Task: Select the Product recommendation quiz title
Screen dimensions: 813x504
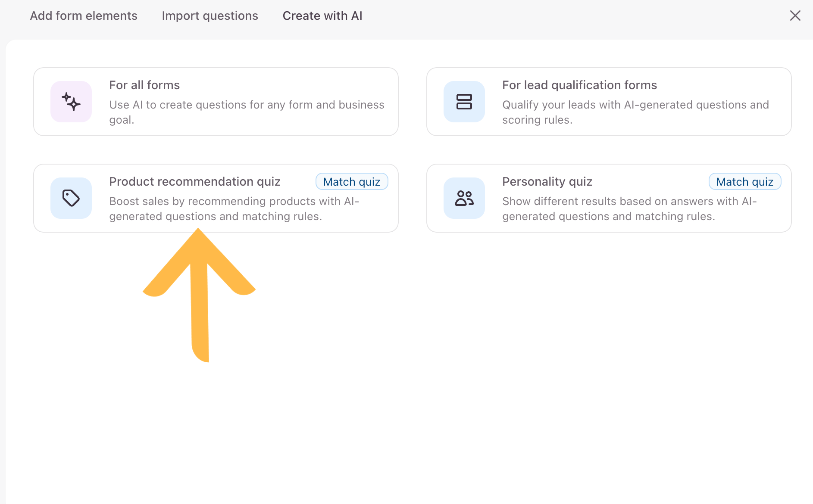Action: (195, 181)
